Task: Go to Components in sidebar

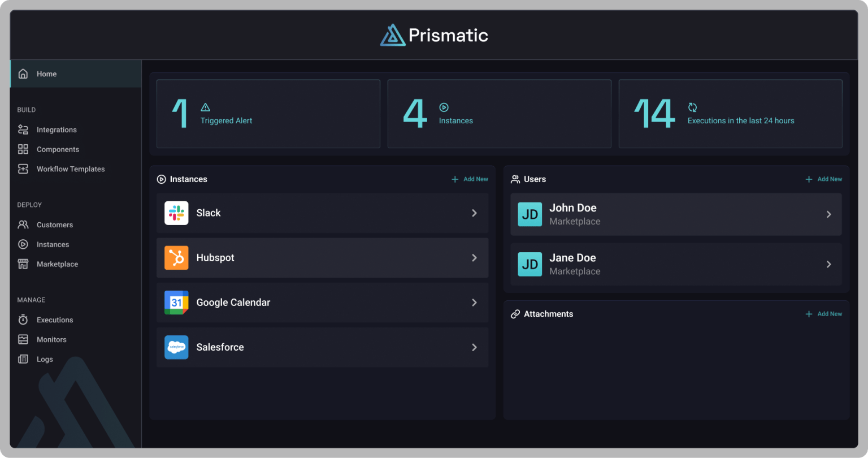Action: 58,149
